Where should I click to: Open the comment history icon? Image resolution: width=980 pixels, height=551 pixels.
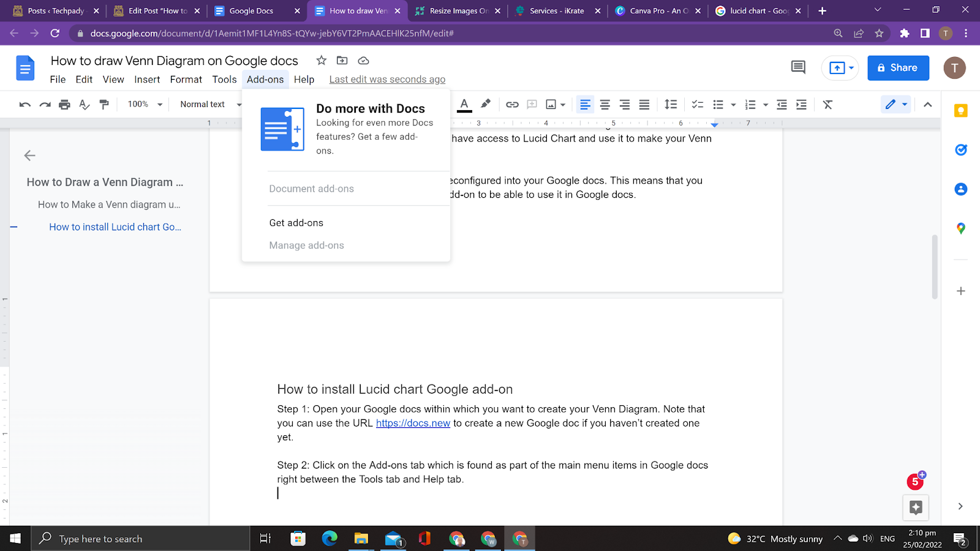pos(798,67)
